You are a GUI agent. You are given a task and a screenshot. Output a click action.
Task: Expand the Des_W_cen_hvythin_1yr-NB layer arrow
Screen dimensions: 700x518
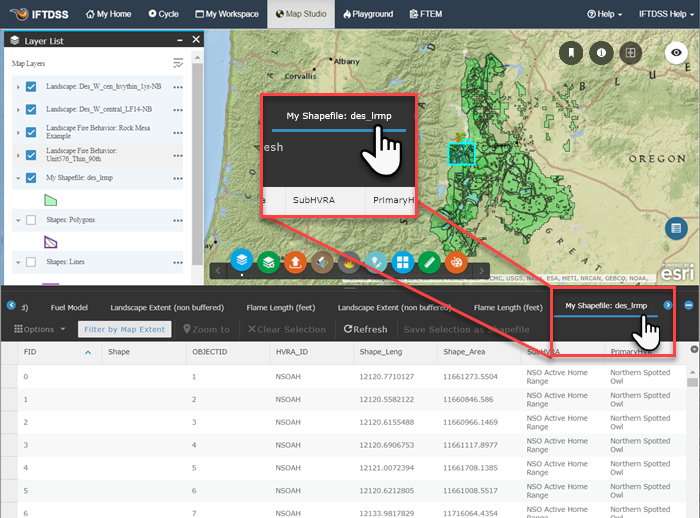18,87
